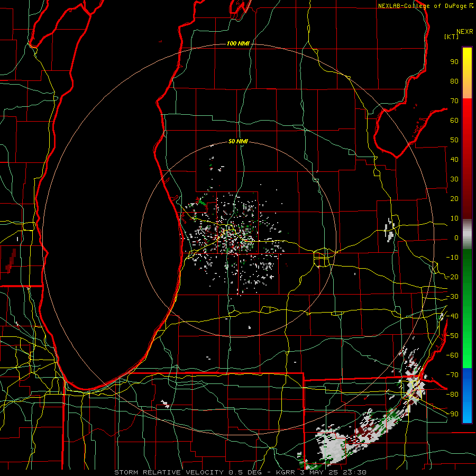The width and height of the screenshot is (476, 476).
Task: Click the 50 NMI range ring label
Action: 238,141
